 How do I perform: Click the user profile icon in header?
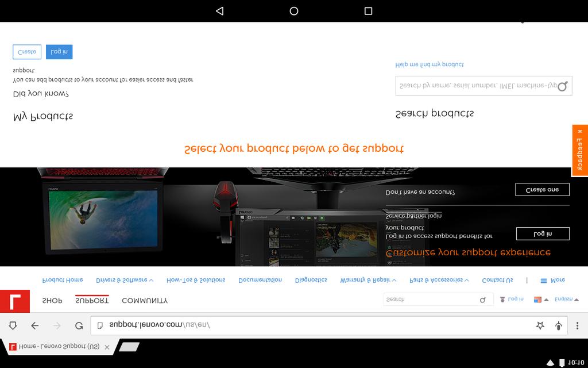click(x=502, y=299)
